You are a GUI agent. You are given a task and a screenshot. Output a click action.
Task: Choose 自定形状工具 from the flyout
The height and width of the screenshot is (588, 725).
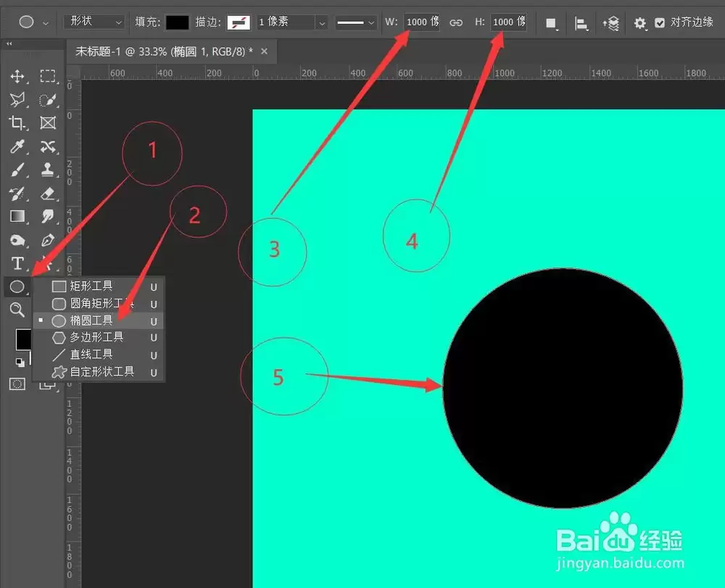99,372
